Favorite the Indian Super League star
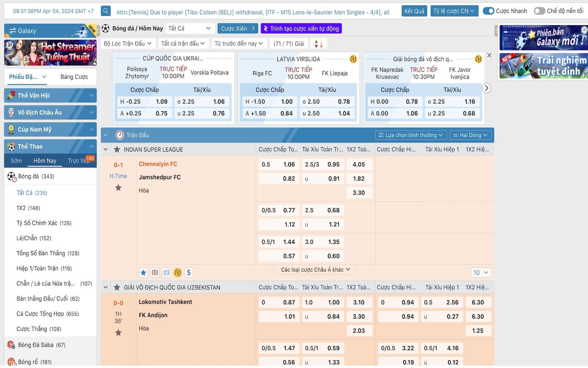 tap(117, 149)
